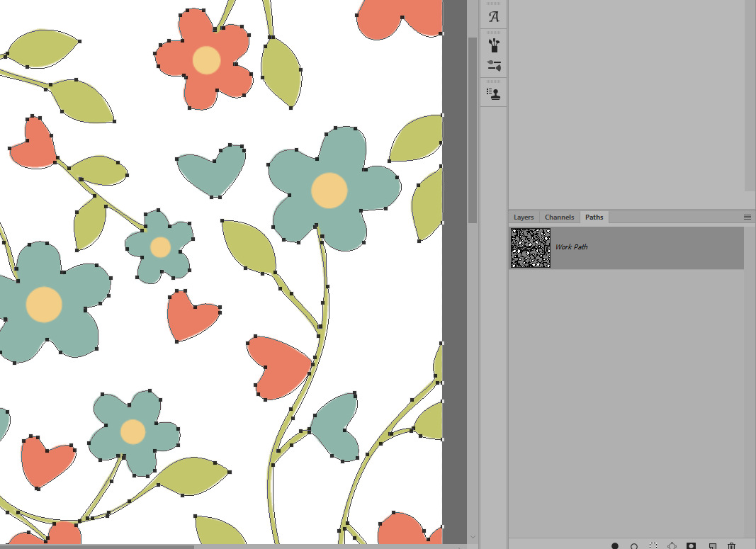Open the Brushes panel icon
This screenshot has height=549, width=756.
click(494, 45)
